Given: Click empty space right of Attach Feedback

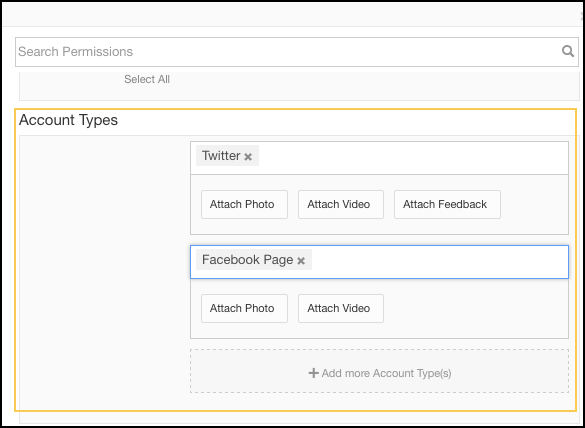Looking at the screenshot, I should (x=534, y=204).
